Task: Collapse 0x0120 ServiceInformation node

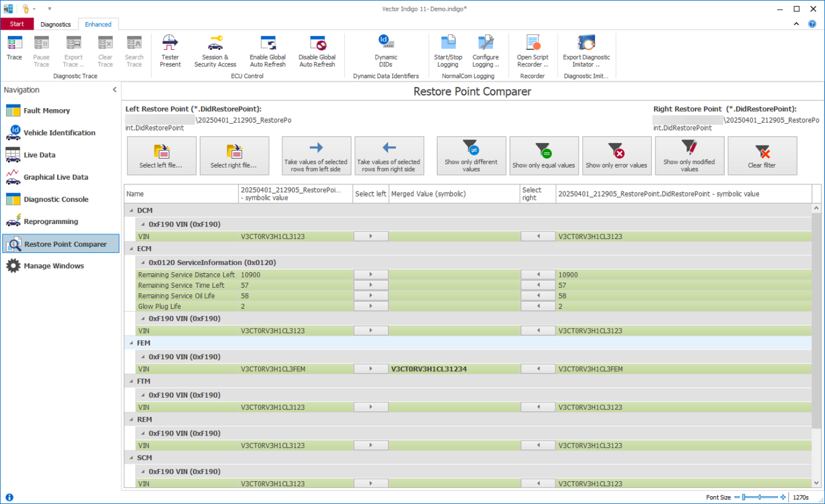Action: pyautogui.click(x=143, y=263)
